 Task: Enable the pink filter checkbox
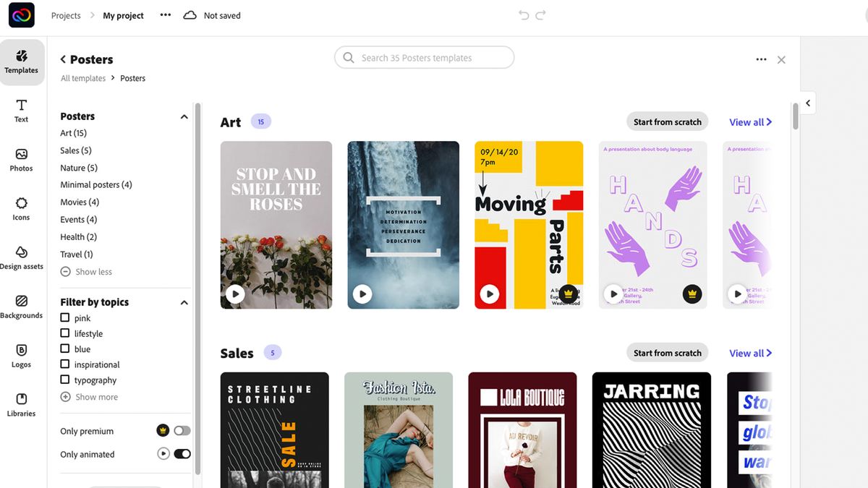[66, 318]
